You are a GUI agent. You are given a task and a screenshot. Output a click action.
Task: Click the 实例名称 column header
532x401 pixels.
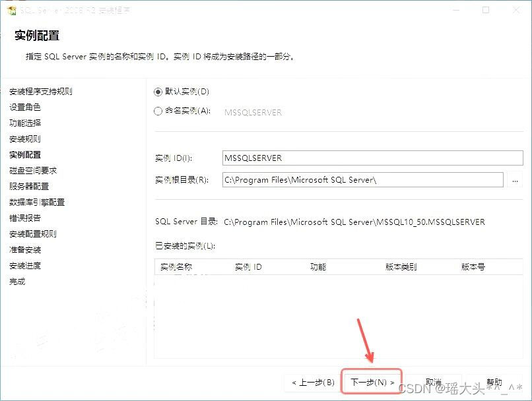tap(176, 266)
